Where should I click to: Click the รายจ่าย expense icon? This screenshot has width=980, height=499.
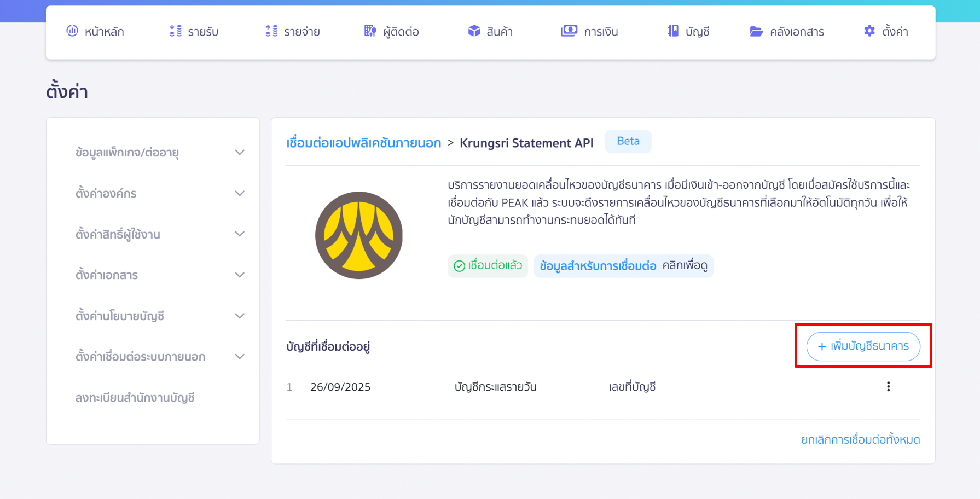pos(270,31)
